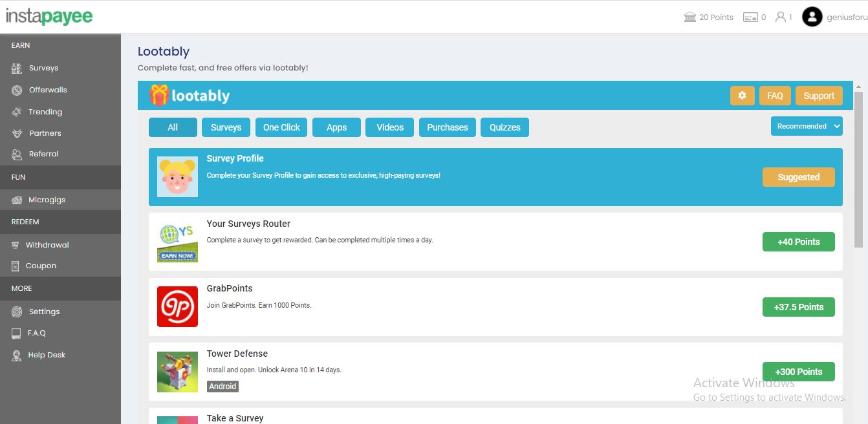Viewport: 868px width, 424px height.
Task: Click the Referral sidebar icon
Action: pos(17,154)
